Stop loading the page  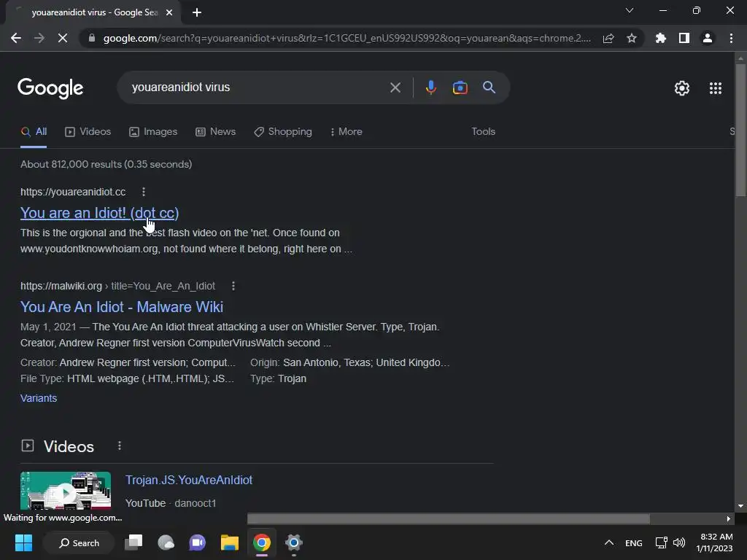pos(63,38)
